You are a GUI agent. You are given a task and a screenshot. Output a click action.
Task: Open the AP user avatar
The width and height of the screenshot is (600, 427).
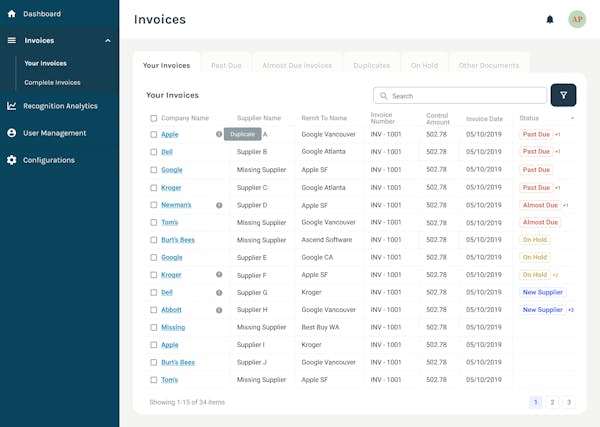coord(577,19)
